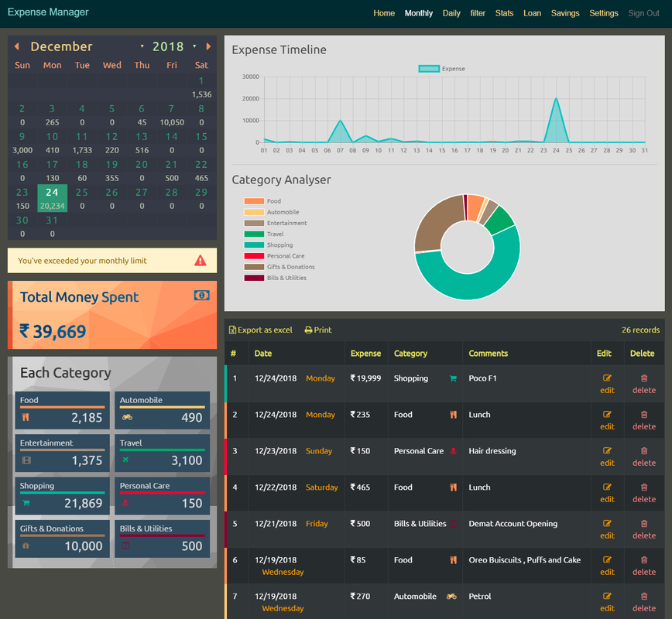Screen dimensions: 672x619
Task: Open the filter page
Action: pyautogui.click(x=478, y=13)
